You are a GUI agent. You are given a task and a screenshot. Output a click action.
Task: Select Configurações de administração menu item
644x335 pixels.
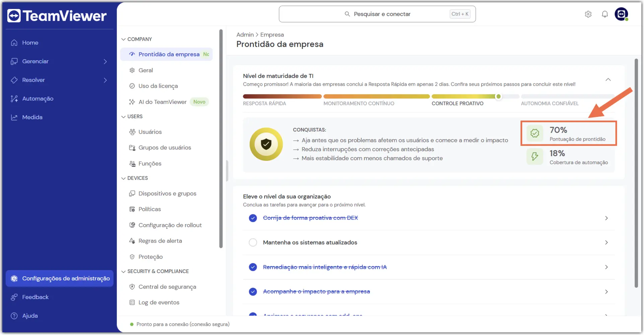pos(60,279)
